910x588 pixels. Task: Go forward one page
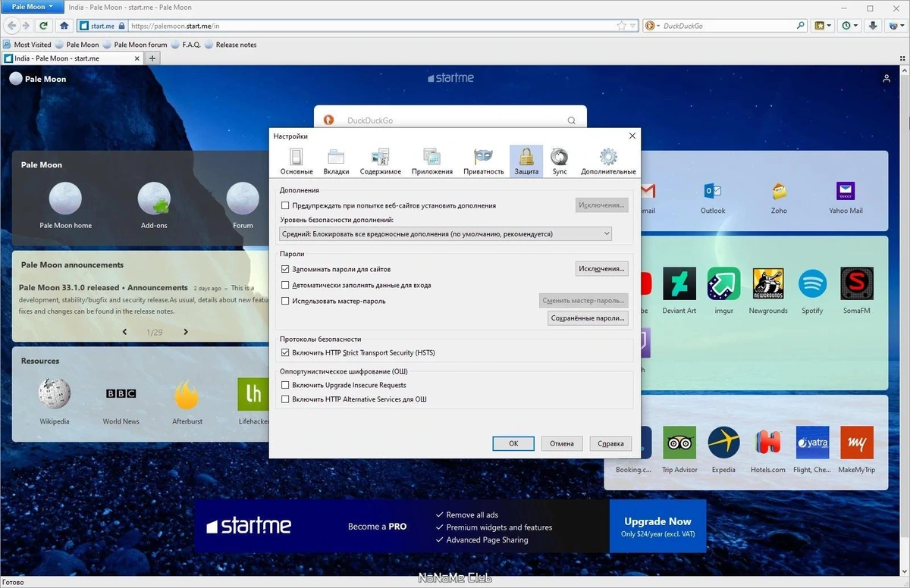(26, 25)
